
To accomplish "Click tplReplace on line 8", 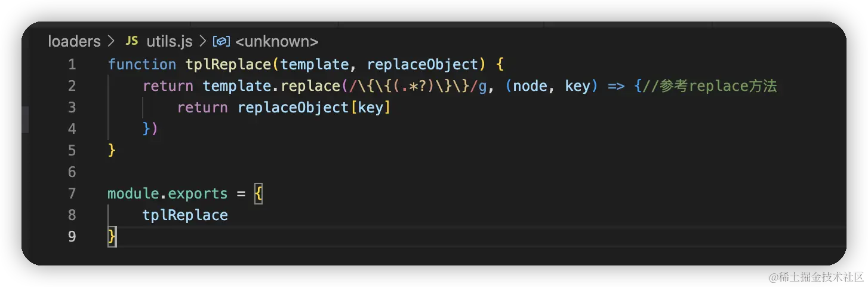I will point(185,215).
